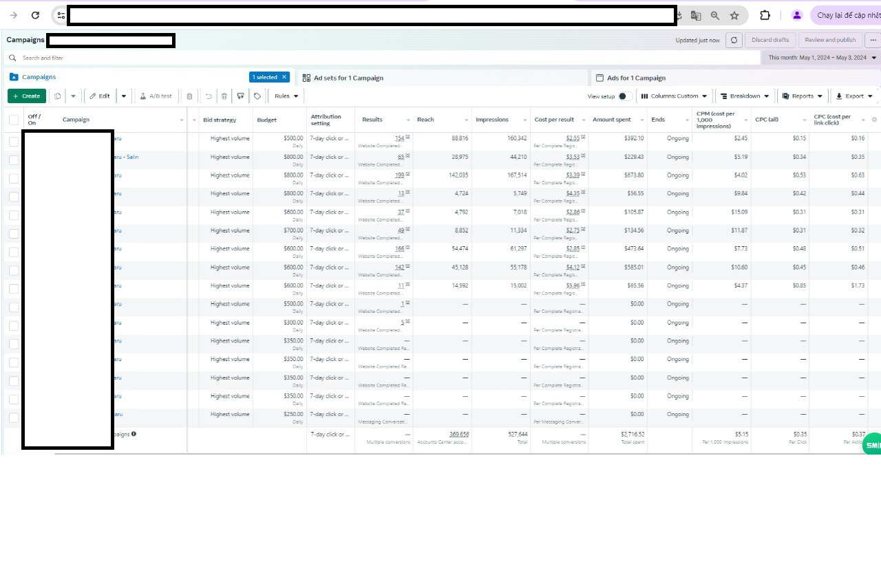Sort by the Impressions column header
Image resolution: width=881 pixels, height=588 pixels.
[492, 120]
